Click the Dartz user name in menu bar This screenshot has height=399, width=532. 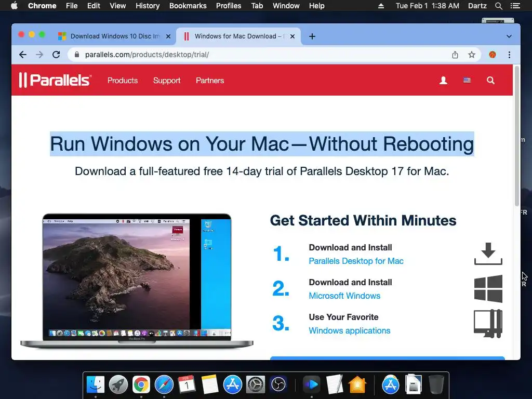click(477, 6)
